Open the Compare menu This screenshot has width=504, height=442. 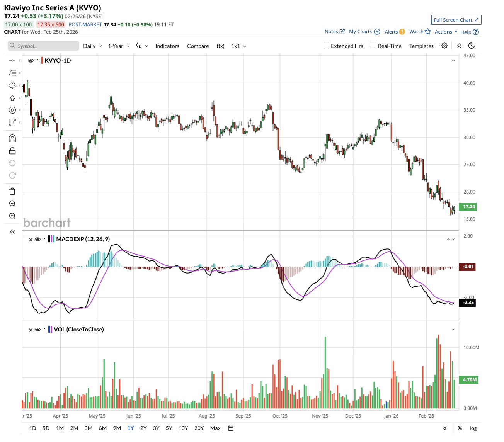click(x=198, y=46)
